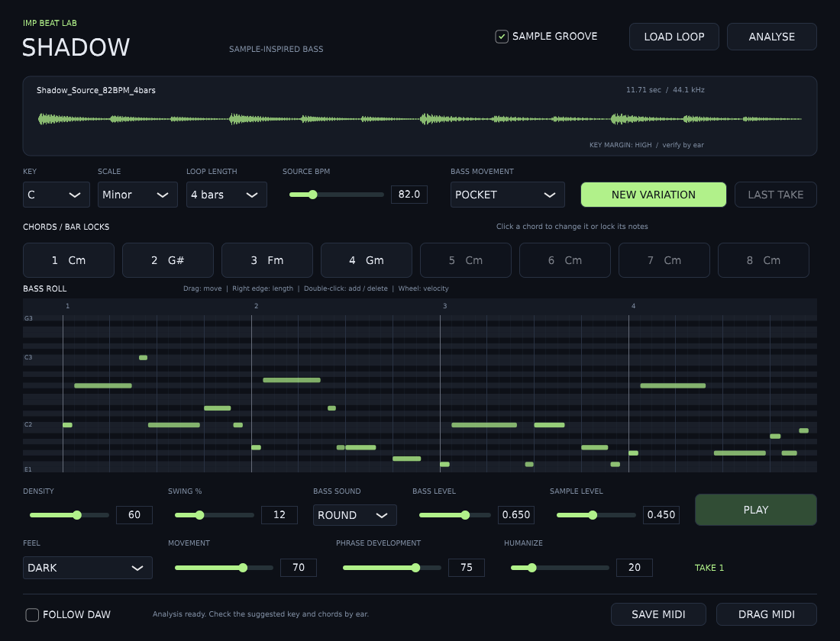Open the Bass Sound dropdown set to Round

pos(354,515)
